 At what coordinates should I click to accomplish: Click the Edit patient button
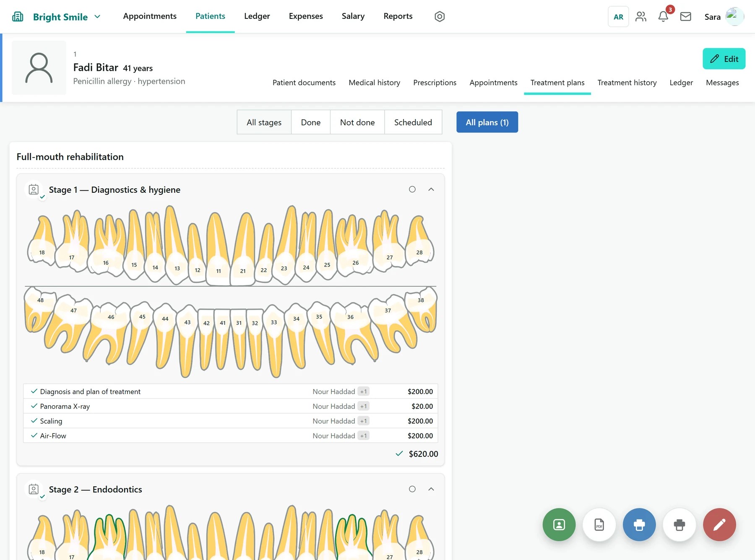724,59
